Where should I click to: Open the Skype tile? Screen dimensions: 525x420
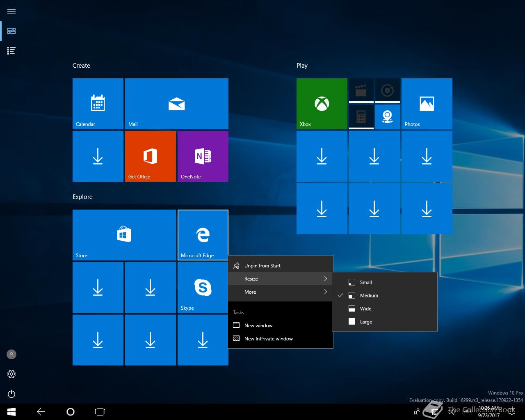click(203, 288)
